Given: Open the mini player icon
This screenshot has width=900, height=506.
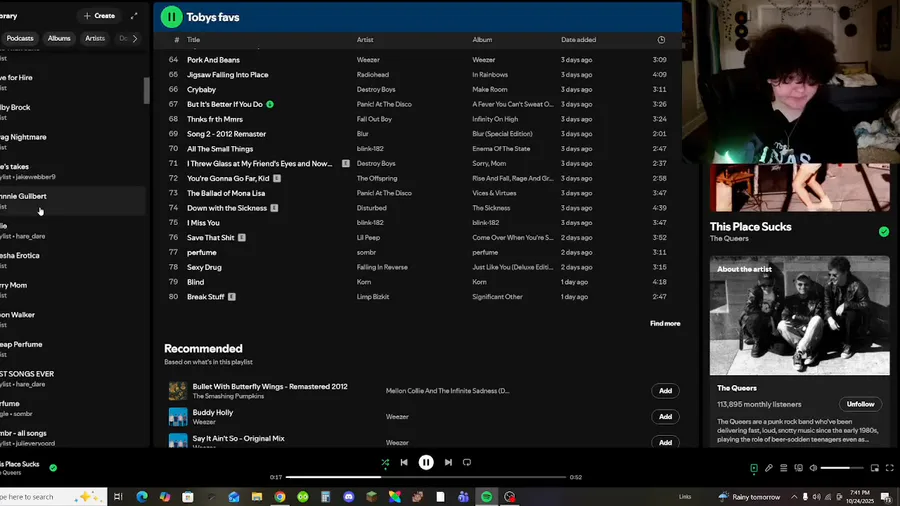Looking at the screenshot, I should tap(875, 468).
